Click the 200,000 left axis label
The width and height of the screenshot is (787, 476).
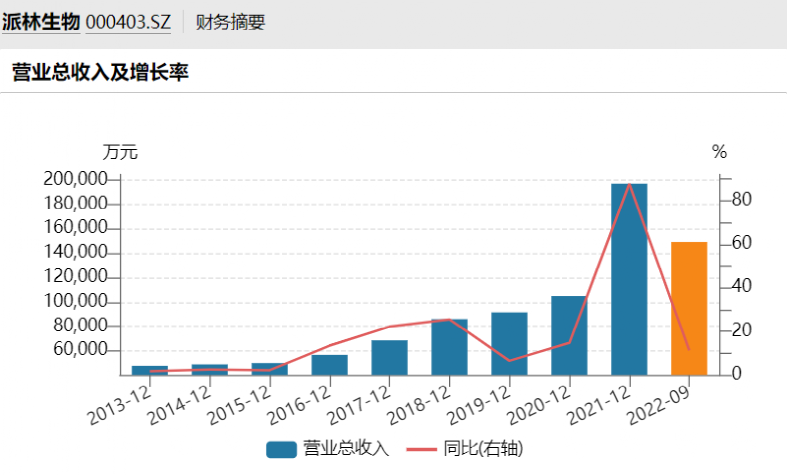point(75,180)
